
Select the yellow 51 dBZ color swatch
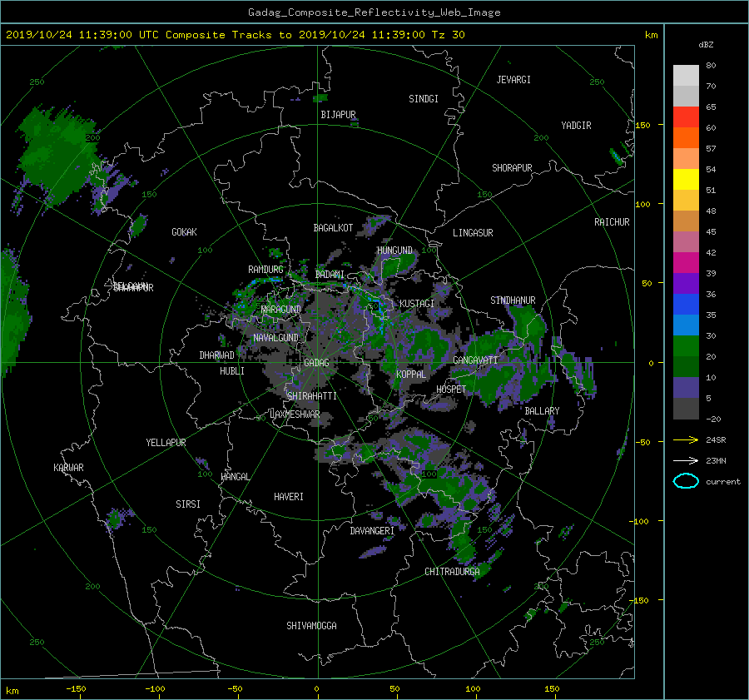(686, 180)
